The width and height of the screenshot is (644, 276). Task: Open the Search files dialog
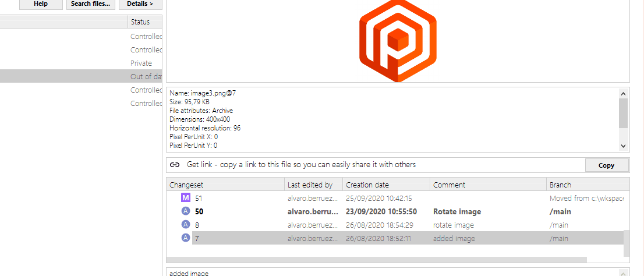coord(90,4)
